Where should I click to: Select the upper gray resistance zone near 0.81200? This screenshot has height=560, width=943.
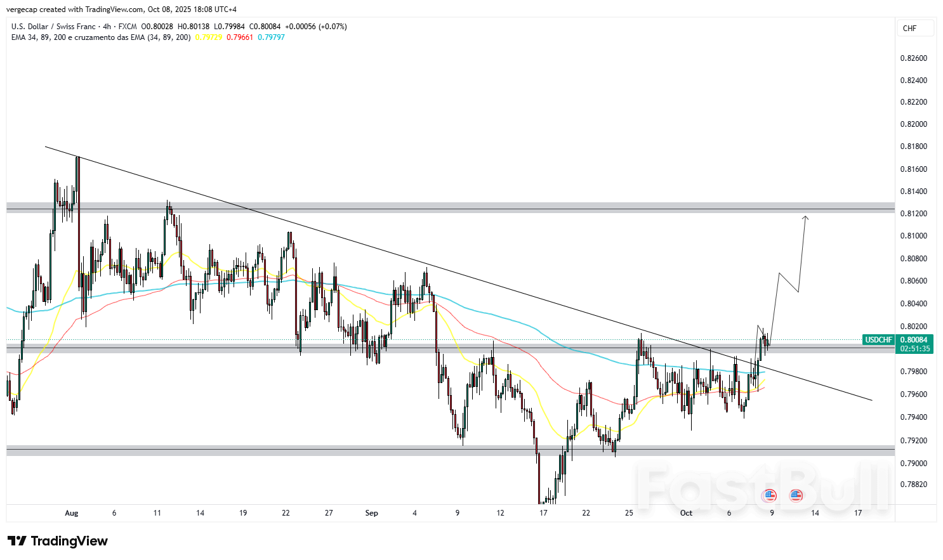click(444, 207)
